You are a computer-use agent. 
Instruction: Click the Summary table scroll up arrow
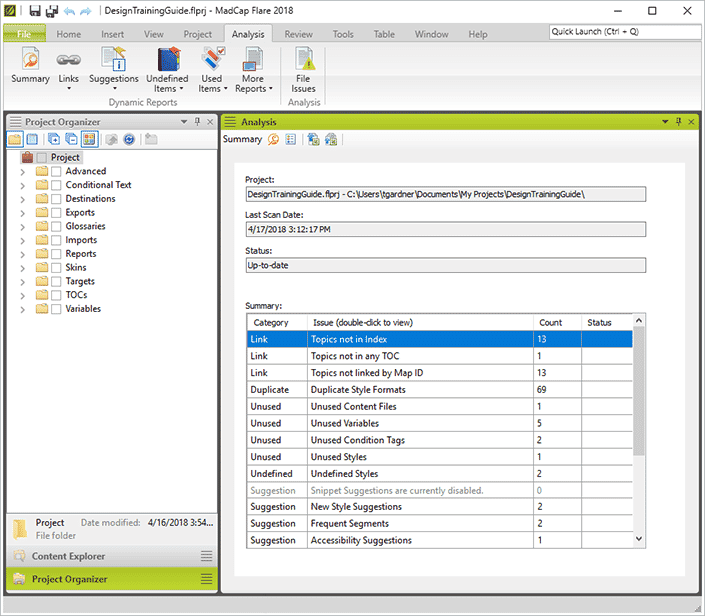coord(639,321)
